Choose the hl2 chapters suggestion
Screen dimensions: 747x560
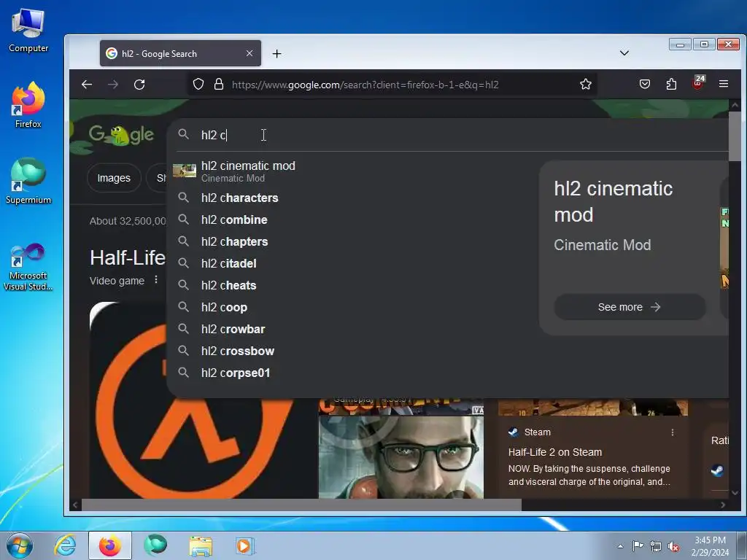pyautogui.click(x=352, y=241)
